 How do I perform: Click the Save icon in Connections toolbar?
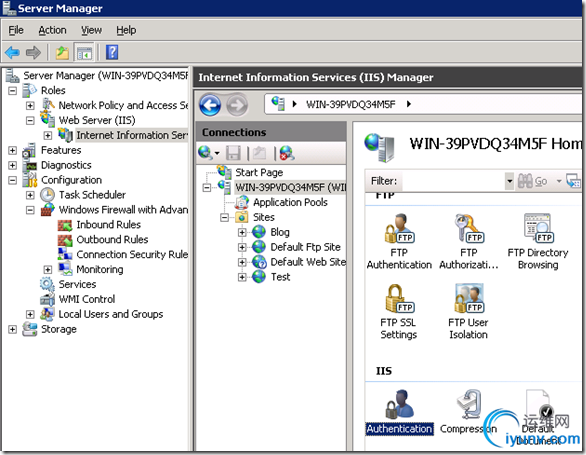(x=233, y=153)
